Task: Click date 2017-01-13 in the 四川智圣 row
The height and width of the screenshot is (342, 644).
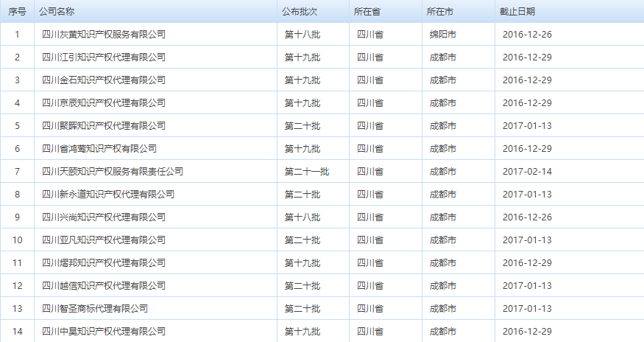Action: [527, 308]
